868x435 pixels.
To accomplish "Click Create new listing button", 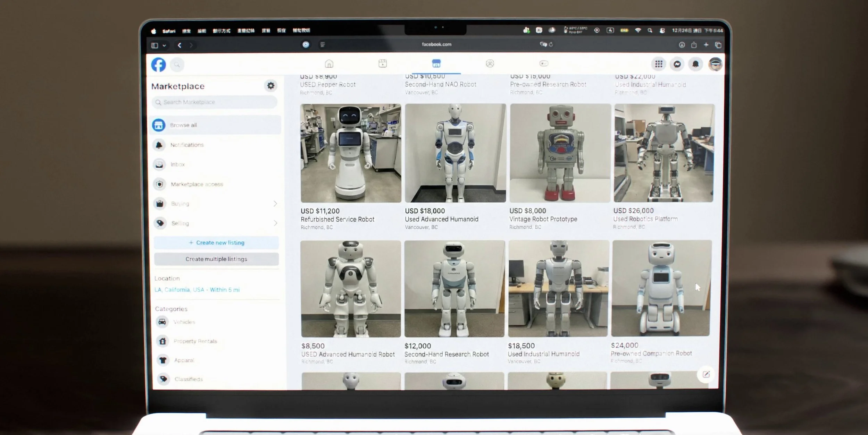I will click(x=216, y=242).
